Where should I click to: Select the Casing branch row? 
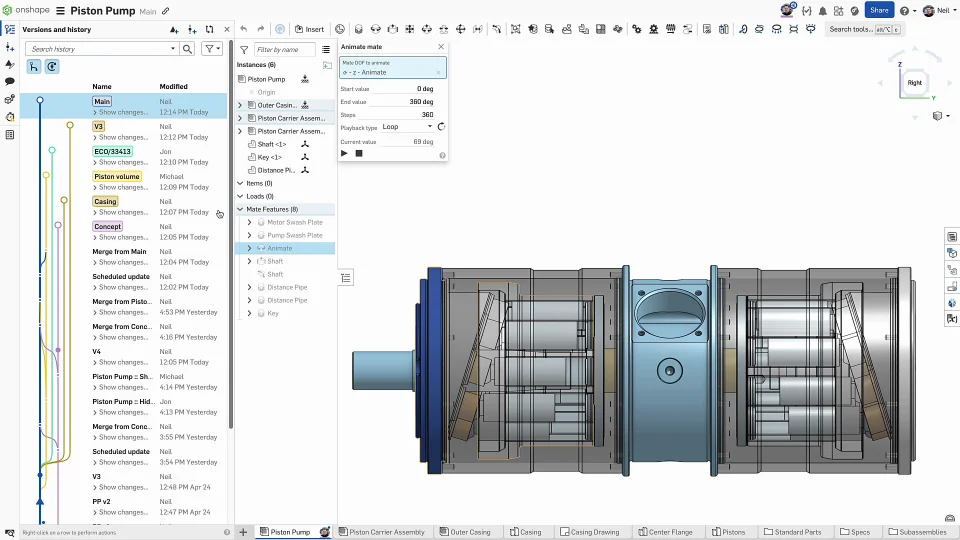pos(124,206)
